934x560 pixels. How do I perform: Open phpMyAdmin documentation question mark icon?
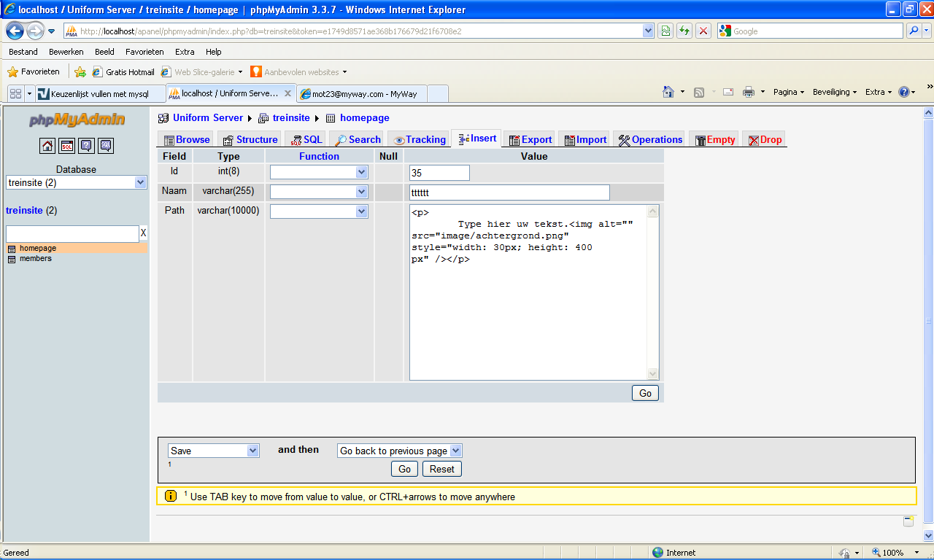click(x=86, y=146)
